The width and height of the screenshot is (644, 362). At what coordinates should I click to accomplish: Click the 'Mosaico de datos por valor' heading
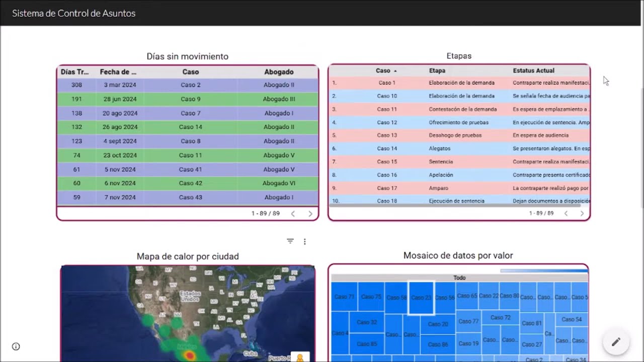coord(458,255)
